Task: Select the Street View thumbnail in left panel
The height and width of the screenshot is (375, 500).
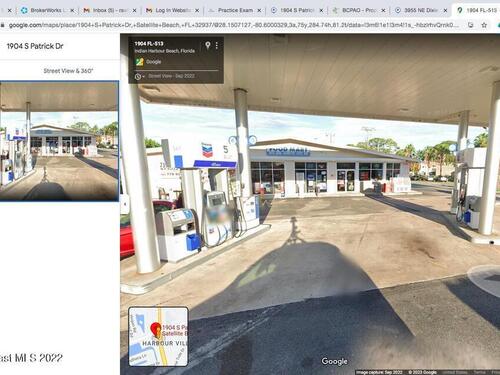Action: coord(59,141)
